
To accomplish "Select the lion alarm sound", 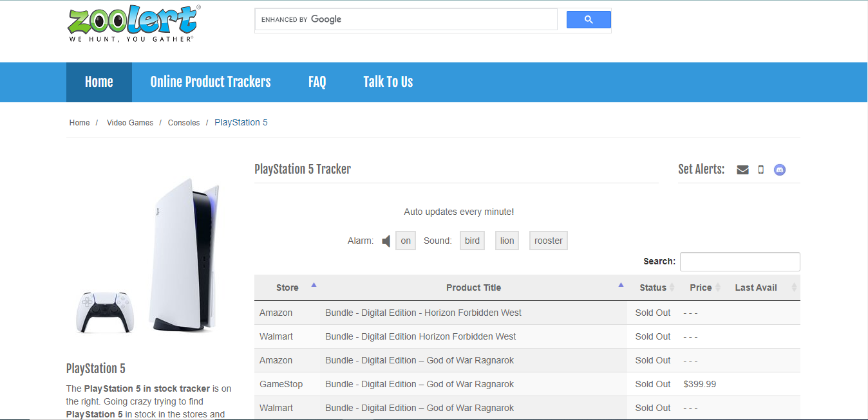I will [507, 241].
